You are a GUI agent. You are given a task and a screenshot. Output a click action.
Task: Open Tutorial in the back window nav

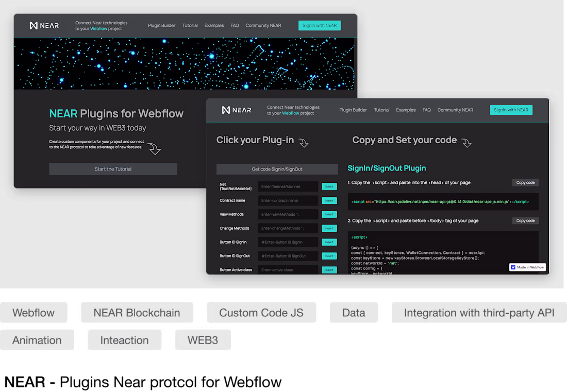point(190,26)
